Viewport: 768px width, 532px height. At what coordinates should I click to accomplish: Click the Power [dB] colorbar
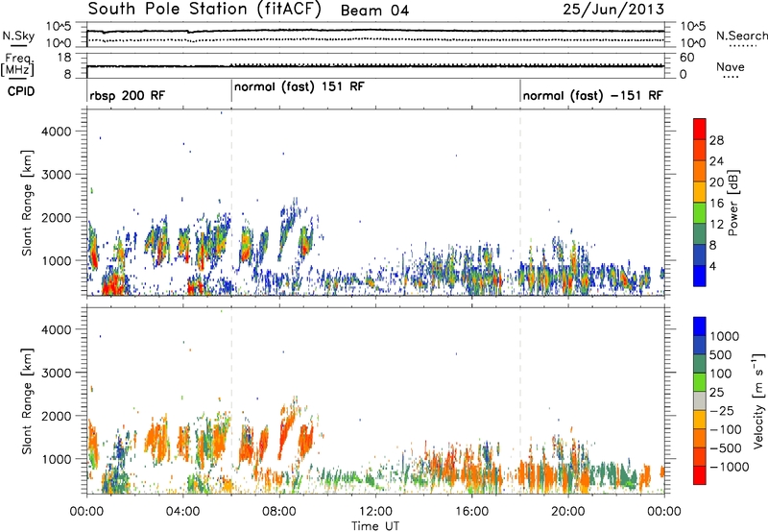point(700,203)
